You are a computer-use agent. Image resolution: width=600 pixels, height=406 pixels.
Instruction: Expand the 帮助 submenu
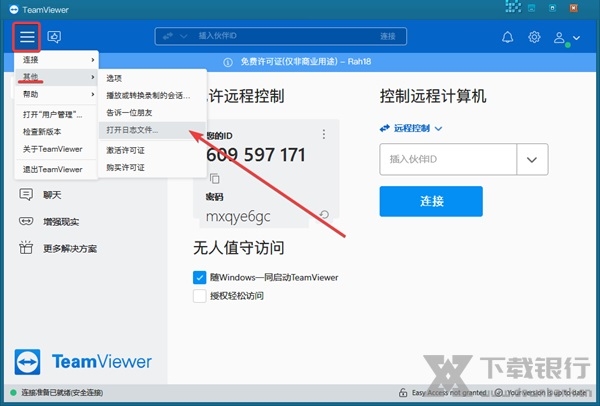(57, 94)
